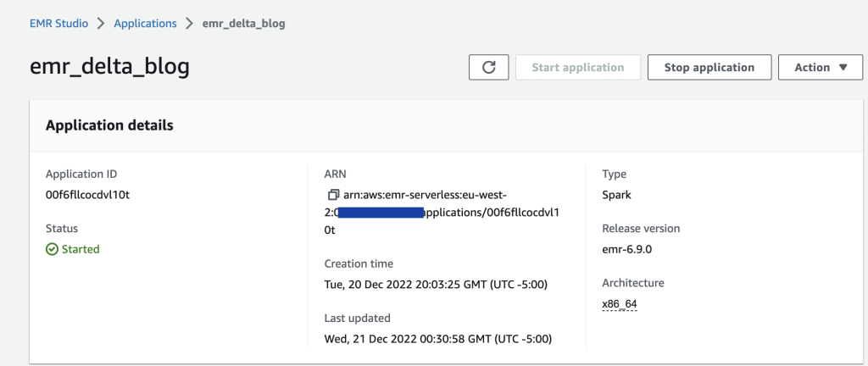Click the Spark type value

[616, 195]
